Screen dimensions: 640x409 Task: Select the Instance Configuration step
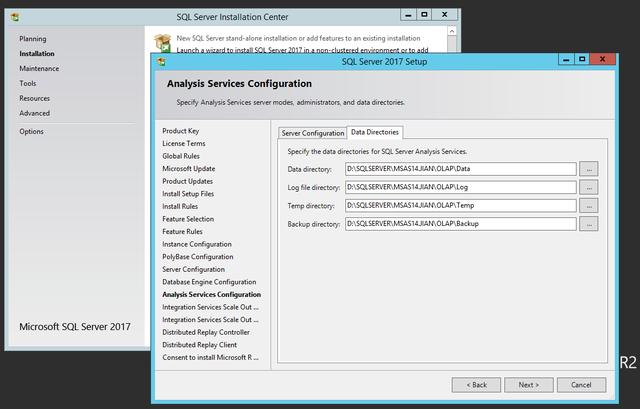[x=197, y=245]
